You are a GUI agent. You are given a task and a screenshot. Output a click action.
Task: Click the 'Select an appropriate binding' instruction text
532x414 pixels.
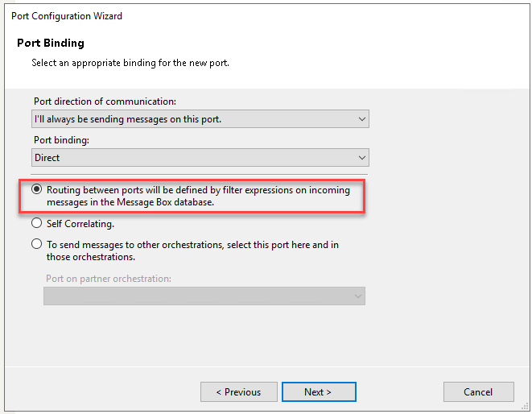pos(130,62)
